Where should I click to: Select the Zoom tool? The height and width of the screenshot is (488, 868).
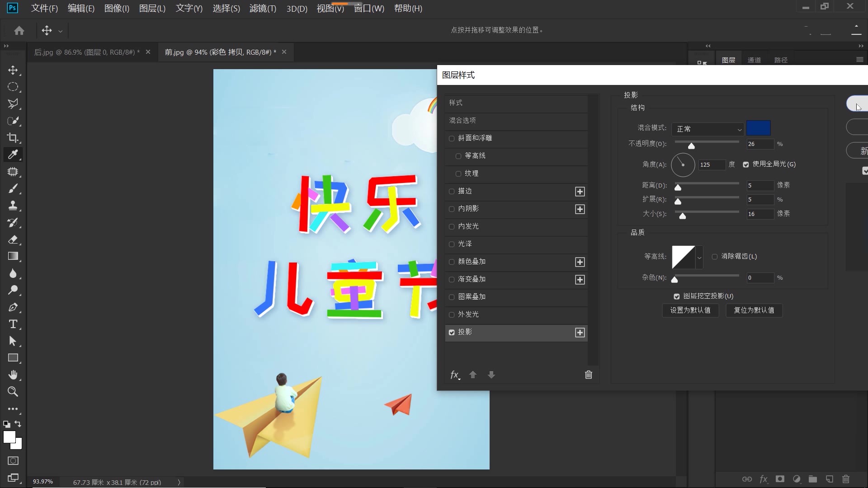point(13,392)
